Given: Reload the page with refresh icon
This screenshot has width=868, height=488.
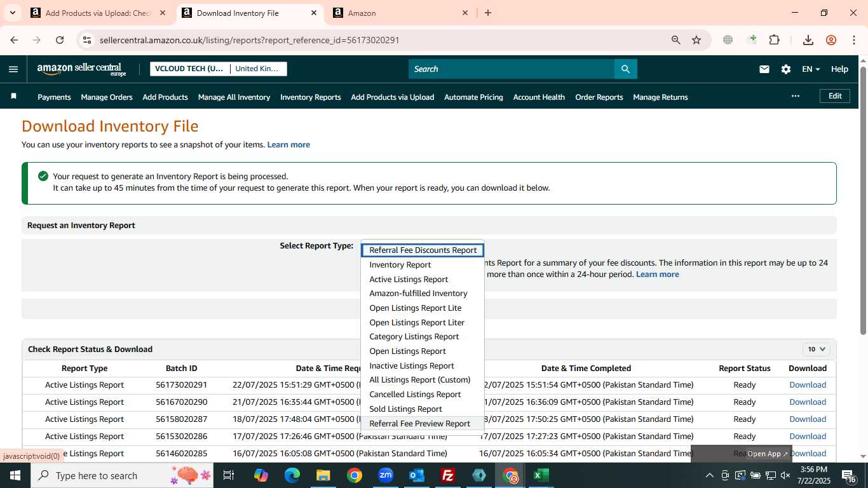Looking at the screenshot, I should tap(60, 40).
